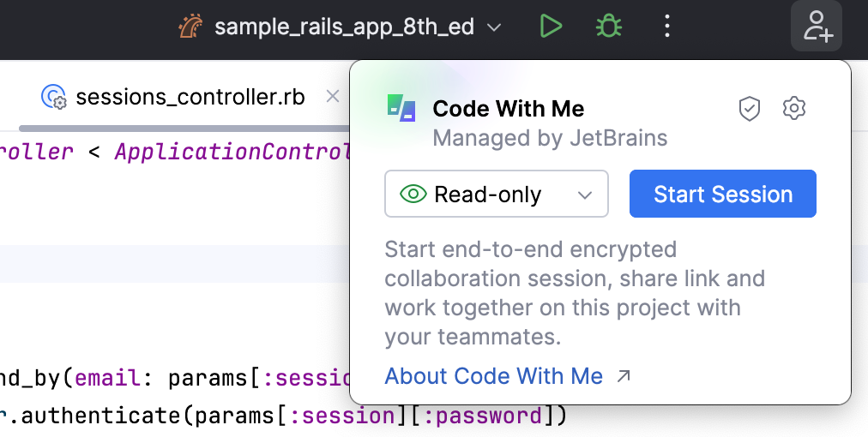The width and height of the screenshot is (868, 437).
Task: Click the end-to-end encrypted description text
Action: tap(575, 293)
